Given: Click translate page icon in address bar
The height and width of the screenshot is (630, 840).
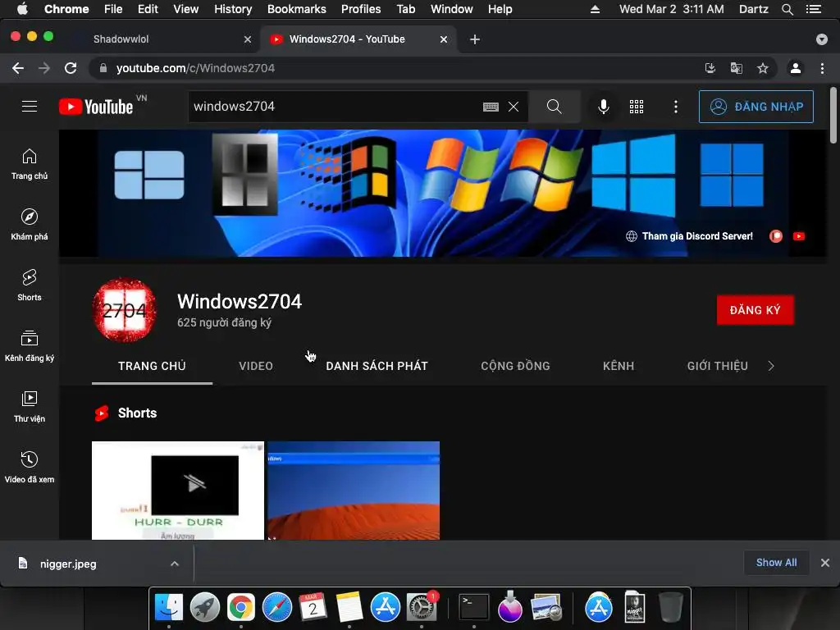Looking at the screenshot, I should point(736,68).
